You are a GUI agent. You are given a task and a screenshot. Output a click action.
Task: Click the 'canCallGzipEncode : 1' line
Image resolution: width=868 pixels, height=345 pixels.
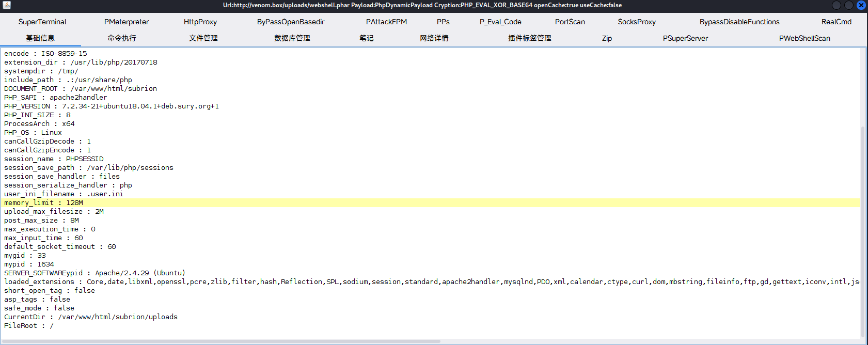pyautogui.click(x=48, y=150)
